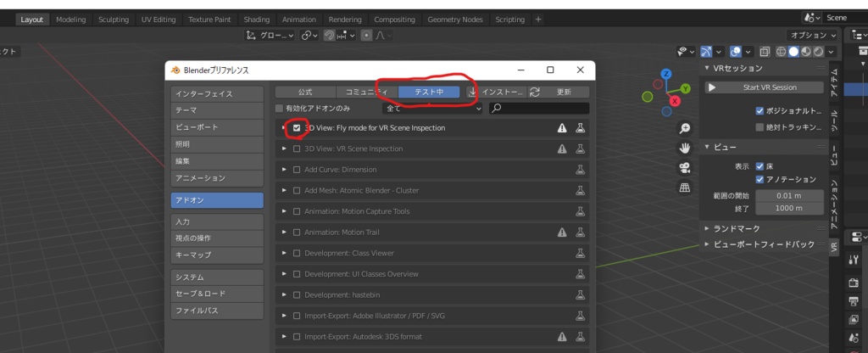Switch to Geometry Nodes workspace tab
The height and width of the screenshot is (353, 868).
pyautogui.click(x=455, y=20)
